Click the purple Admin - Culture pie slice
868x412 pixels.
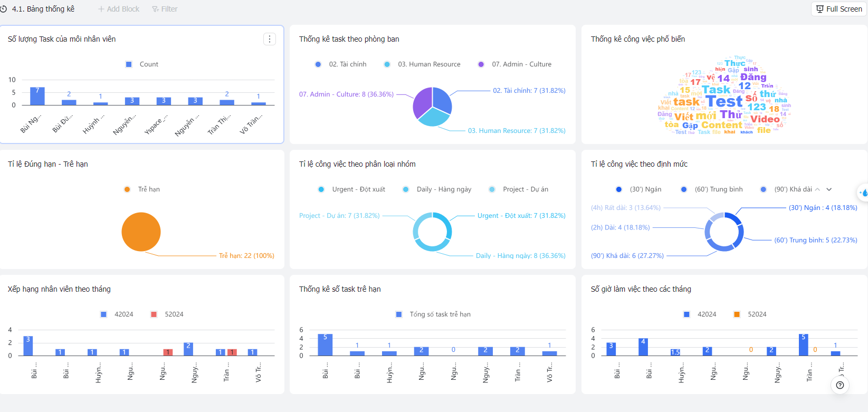pyautogui.click(x=422, y=102)
